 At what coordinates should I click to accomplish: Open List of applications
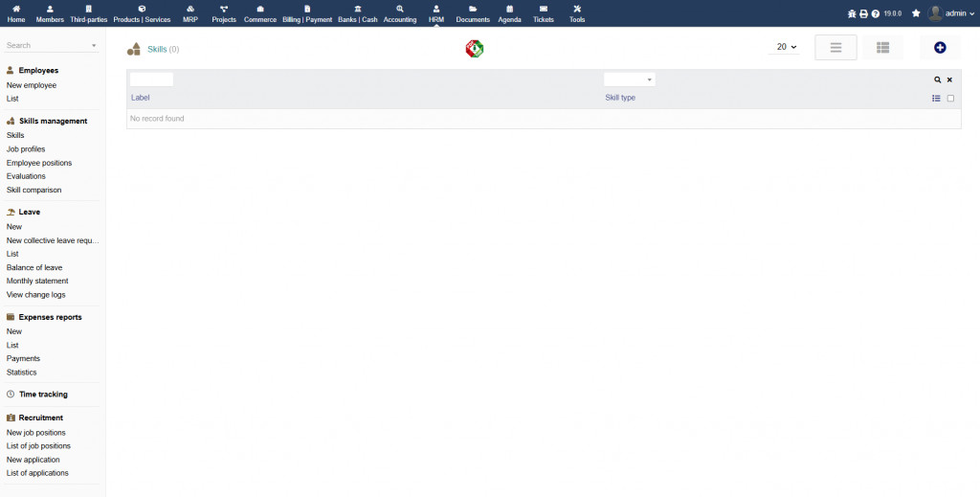pos(37,473)
